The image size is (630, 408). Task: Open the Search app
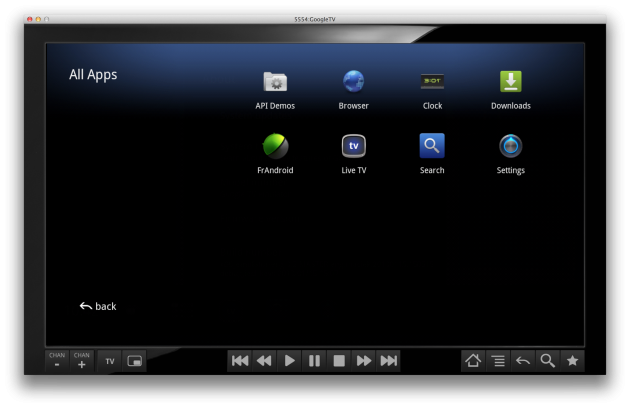click(432, 154)
